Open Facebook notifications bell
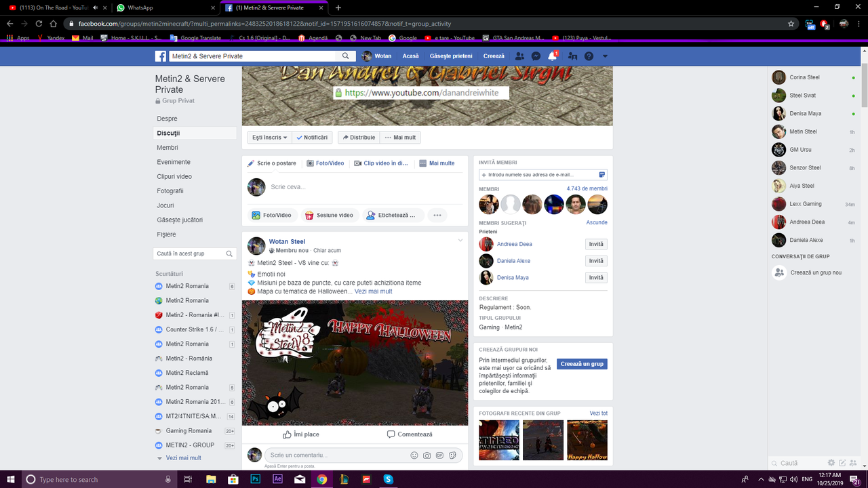Image resolution: width=868 pixels, height=488 pixels. pos(551,56)
